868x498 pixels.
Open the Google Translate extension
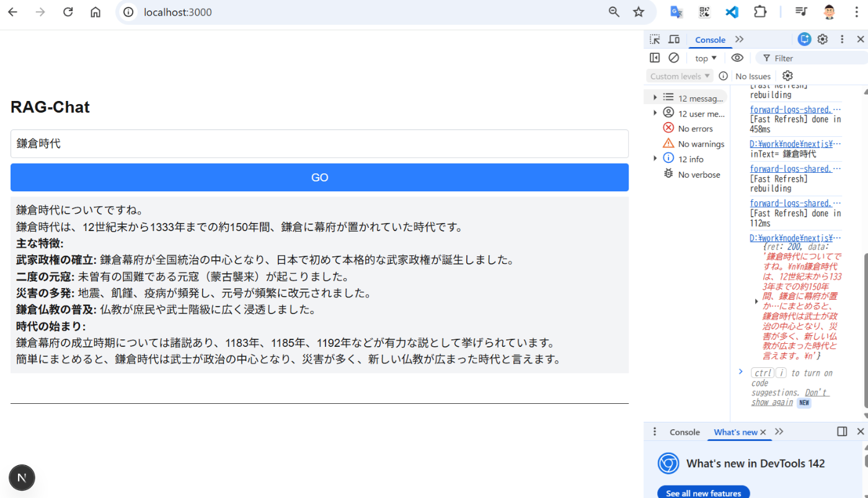click(x=676, y=12)
